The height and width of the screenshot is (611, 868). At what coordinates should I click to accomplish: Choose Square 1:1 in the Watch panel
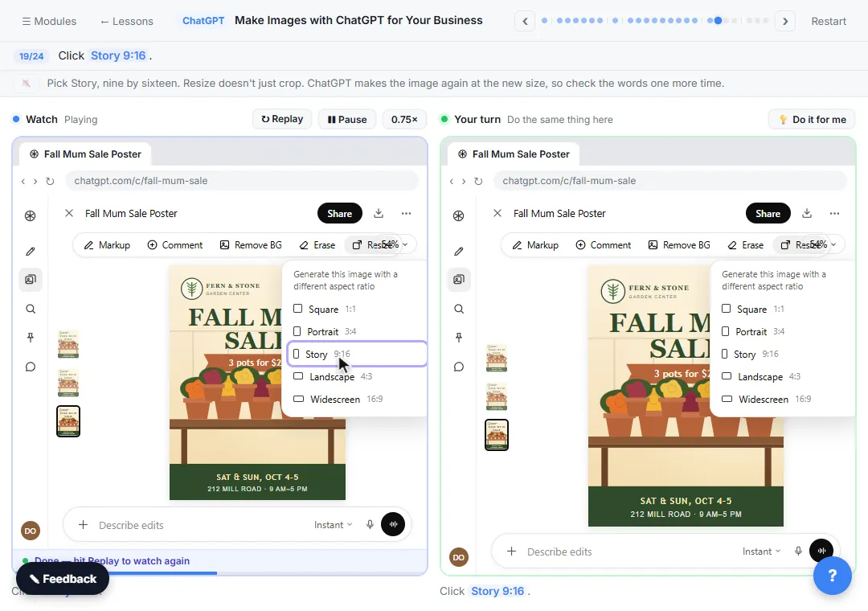(x=356, y=309)
